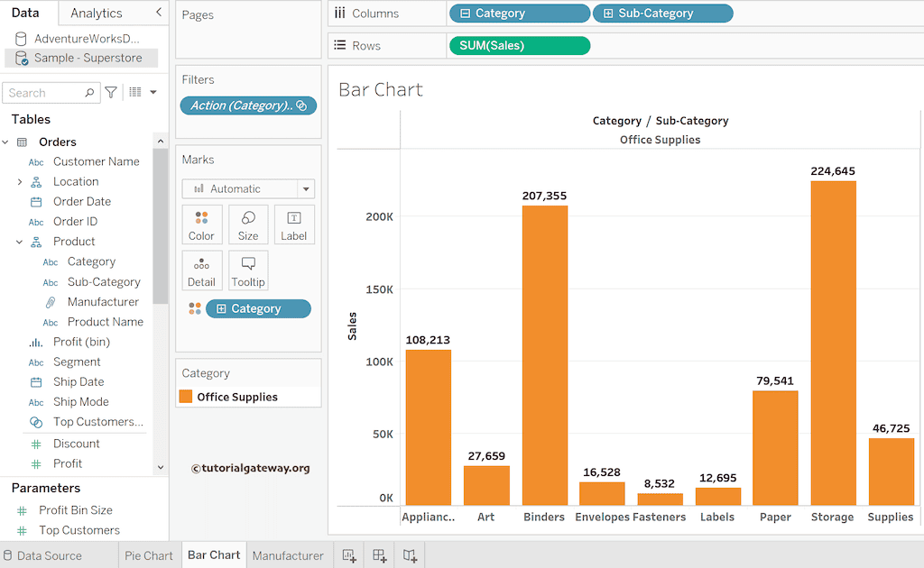Image resolution: width=924 pixels, height=568 pixels.
Task: Collapse the Product hierarchy
Action: [x=20, y=242]
